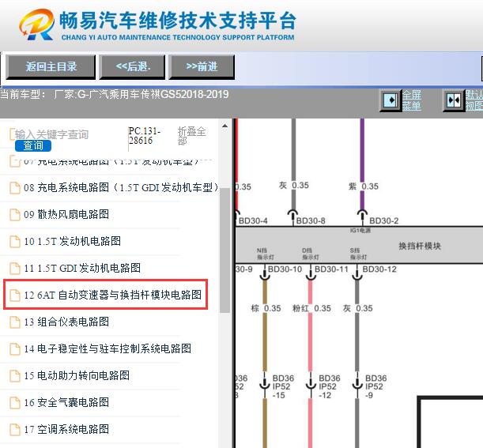Click the IG1电源 label
Viewport: 483px width, 448px height.
click(x=360, y=230)
